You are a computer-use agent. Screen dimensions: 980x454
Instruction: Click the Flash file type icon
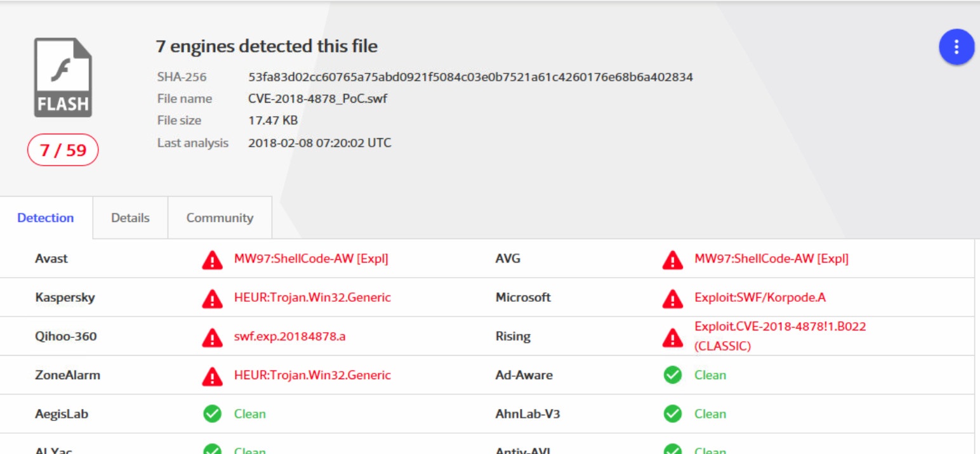click(63, 77)
